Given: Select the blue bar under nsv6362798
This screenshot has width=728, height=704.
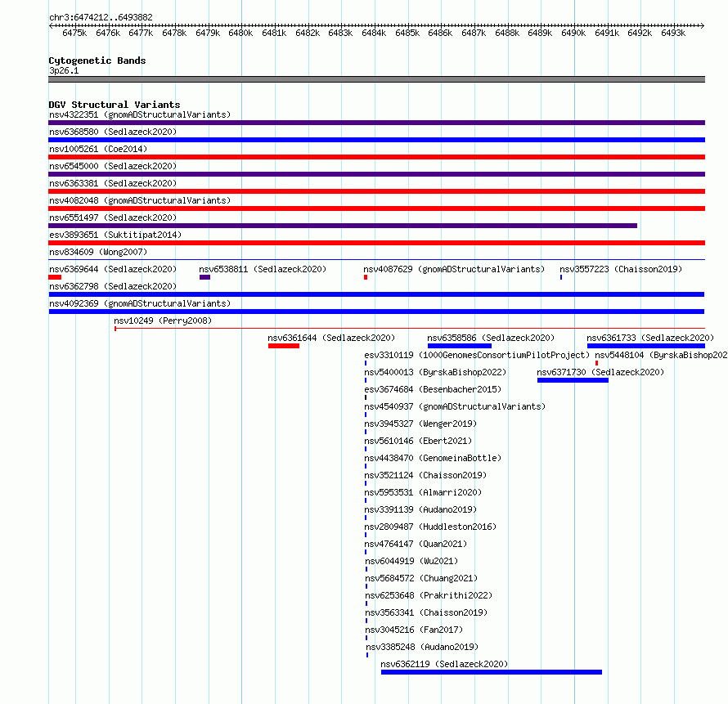Looking at the screenshot, I should [x=376, y=294].
